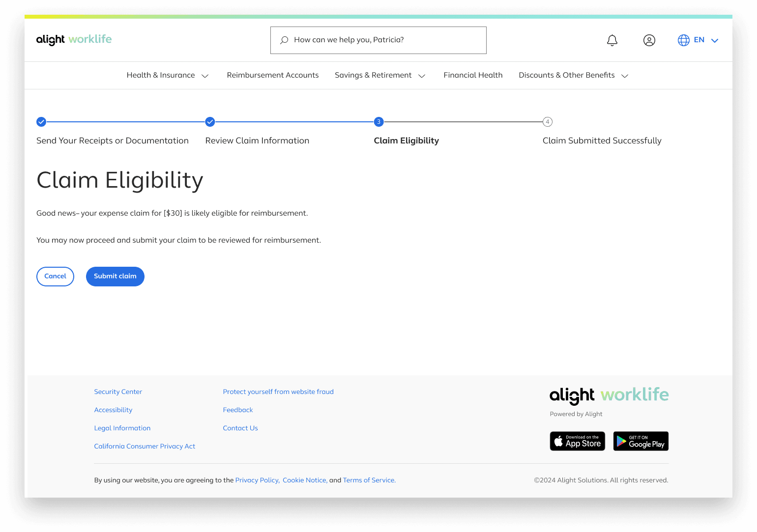Open the Legal Information link
This screenshot has height=532, width=757.
click(122, 428)
